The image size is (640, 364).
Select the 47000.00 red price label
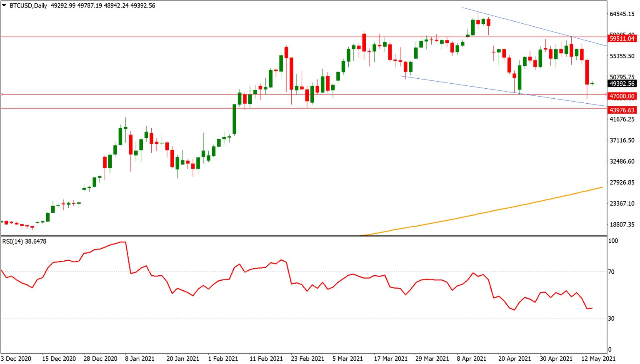pyautogui.click(x=622, y=96)
